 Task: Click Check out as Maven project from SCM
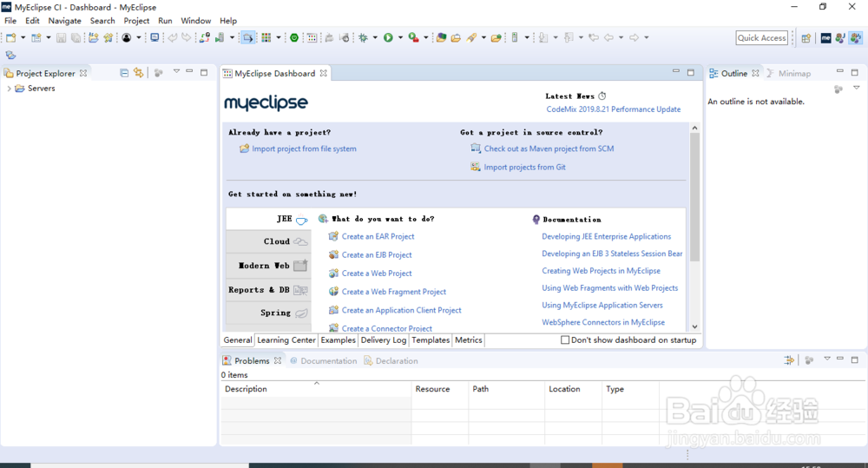point(549,148)
